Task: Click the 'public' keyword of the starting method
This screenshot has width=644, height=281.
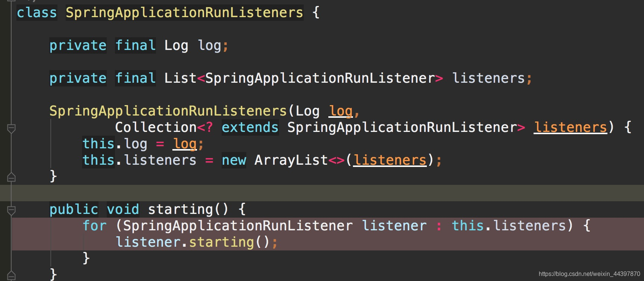Action: [x=74, y=209]
